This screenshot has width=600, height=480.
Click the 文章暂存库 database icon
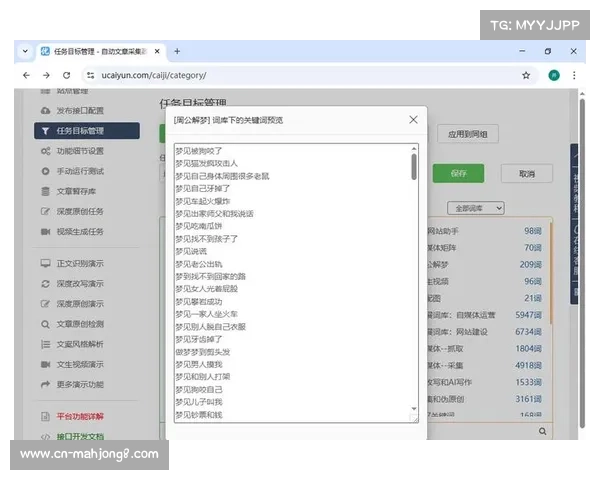[x=46, y=191]
